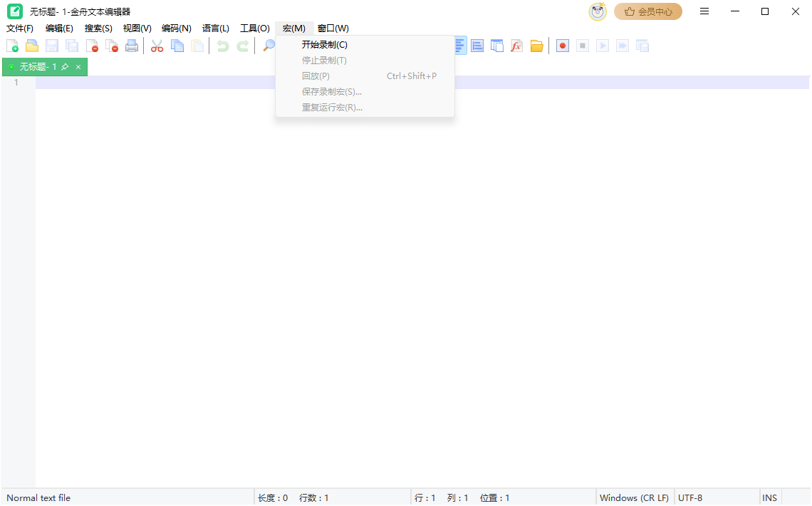The height and width of the screenshot is (506, 812).
Task: Click the save recorded macro toolbar icon
Action: (x=642, y=46)
